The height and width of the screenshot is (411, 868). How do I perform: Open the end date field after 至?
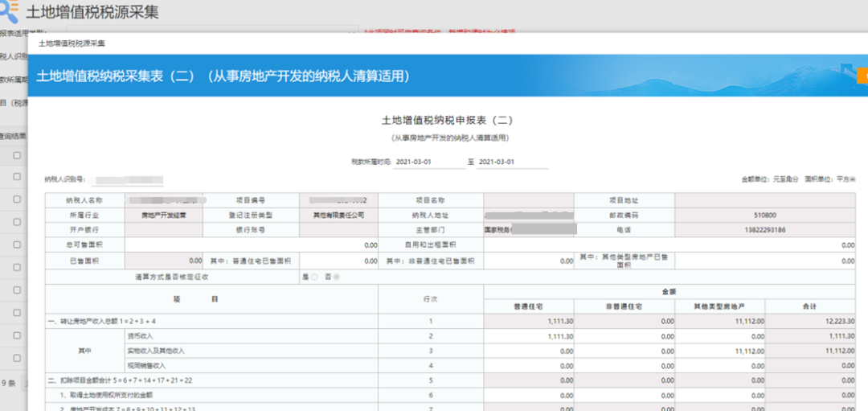[512, 162]
